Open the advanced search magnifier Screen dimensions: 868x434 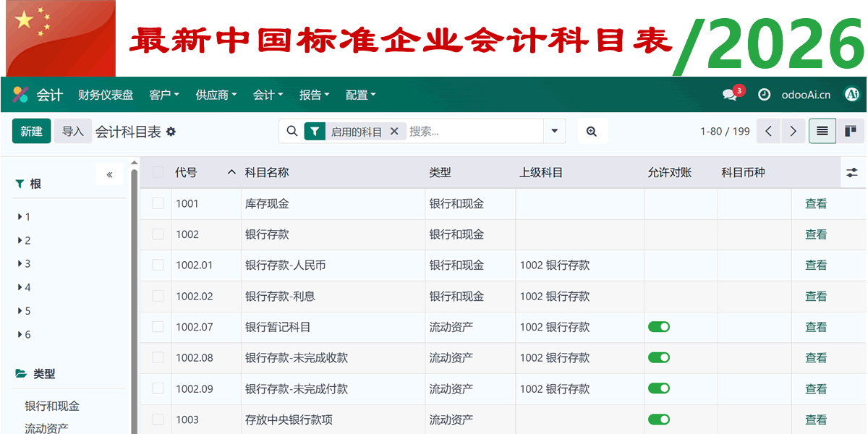592,131
